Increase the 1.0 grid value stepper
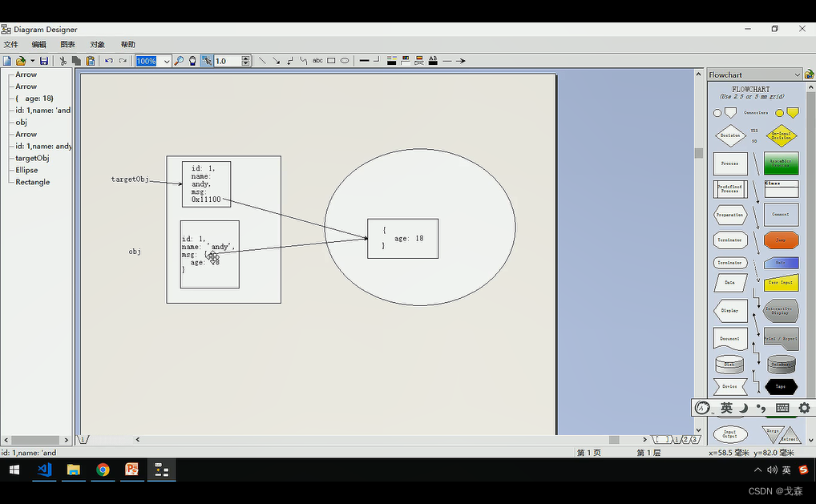 245,58
